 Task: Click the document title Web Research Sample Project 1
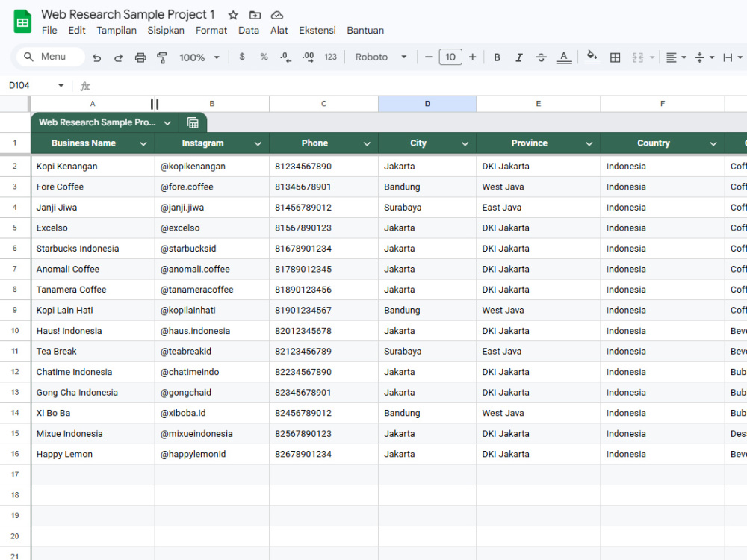click(x=128, y=15)
